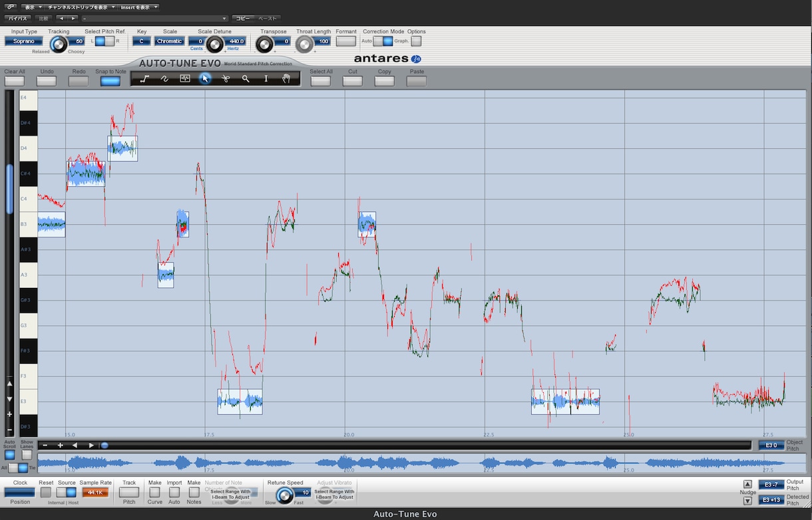Click vertical zoom plus beside piano keys

tap(9, 414)
